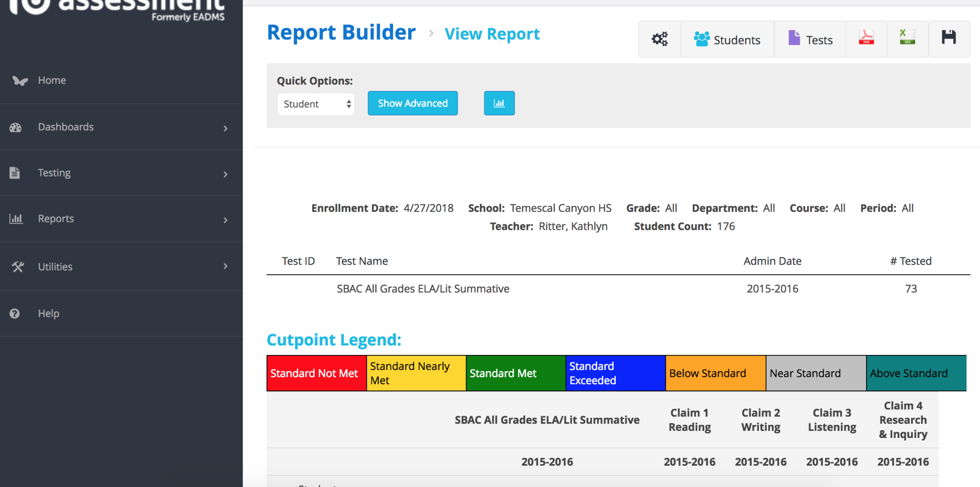
Task: Select the Standard Not Met red swatch
Action: [316, 373]
